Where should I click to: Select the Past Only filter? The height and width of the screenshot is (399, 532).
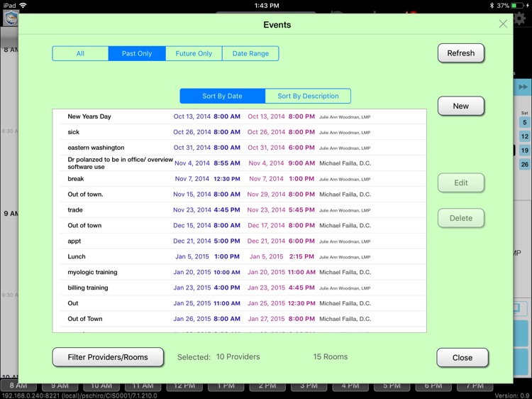click(137, 54)
